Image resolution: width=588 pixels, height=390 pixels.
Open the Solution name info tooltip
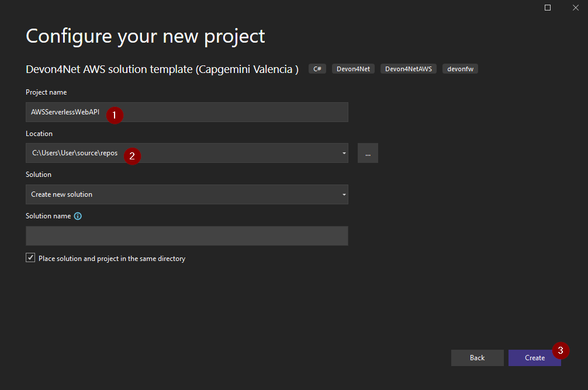tap(78, 216)
